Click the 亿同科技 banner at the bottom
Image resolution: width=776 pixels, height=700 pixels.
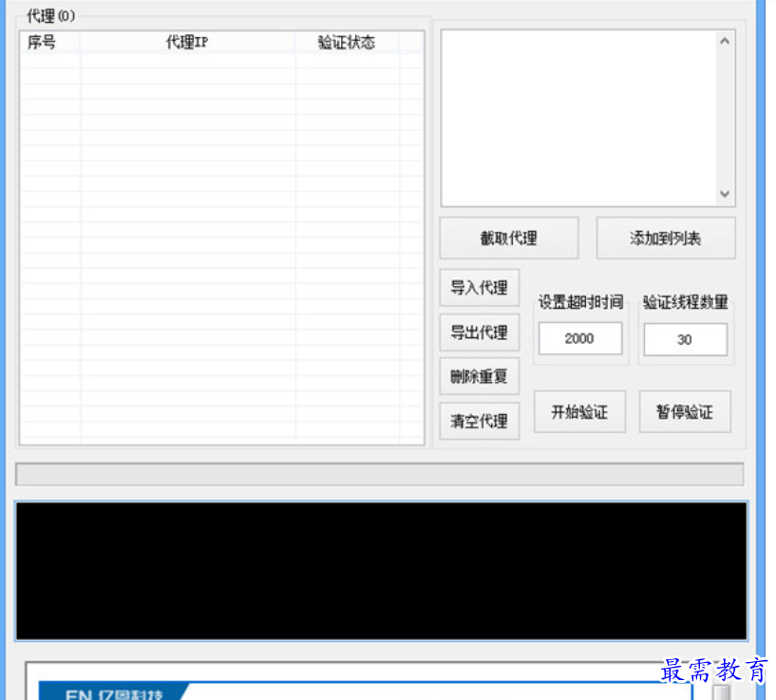[114, 693]
